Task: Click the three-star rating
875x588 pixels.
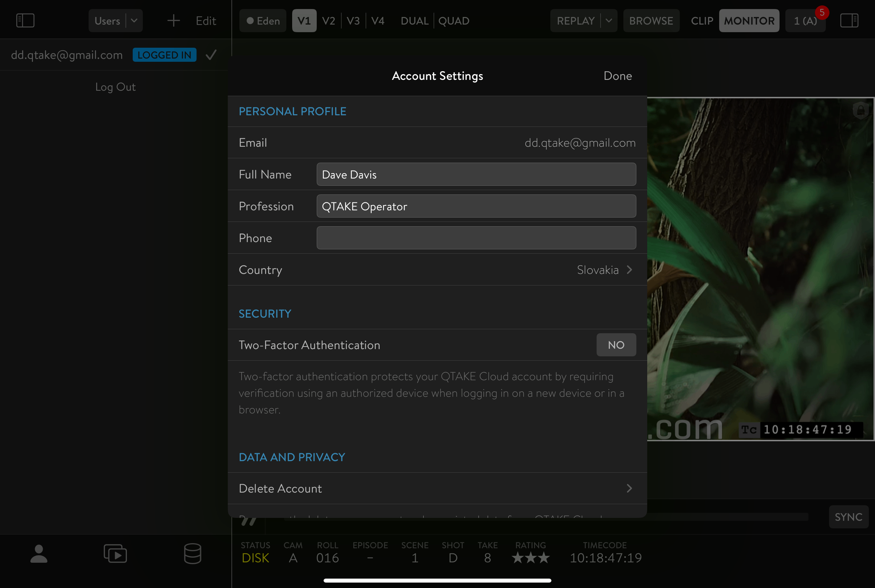Action: coord(530,558)
